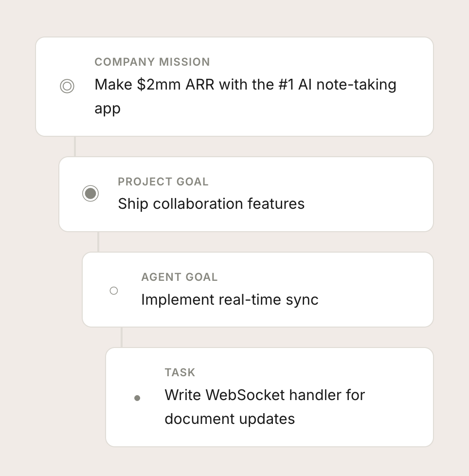Click the PROJECT GOAL label
The image size is (469, 476).
point(163,182)
